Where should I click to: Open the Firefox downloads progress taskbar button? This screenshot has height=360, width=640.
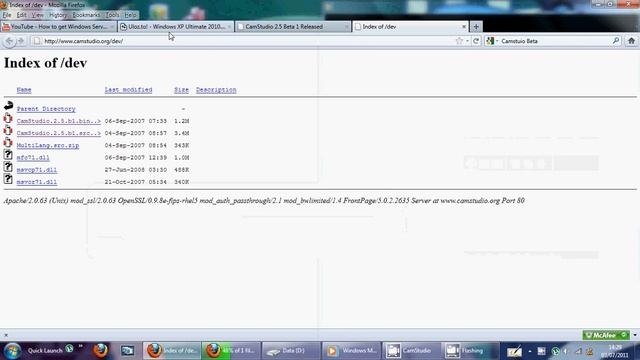pyautogui.click(x=231, y=351)
